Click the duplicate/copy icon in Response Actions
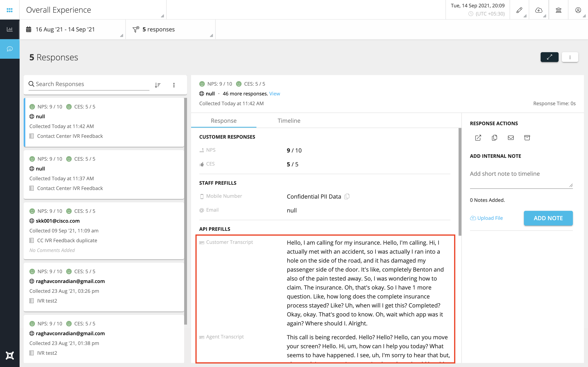 click(494, 137)
